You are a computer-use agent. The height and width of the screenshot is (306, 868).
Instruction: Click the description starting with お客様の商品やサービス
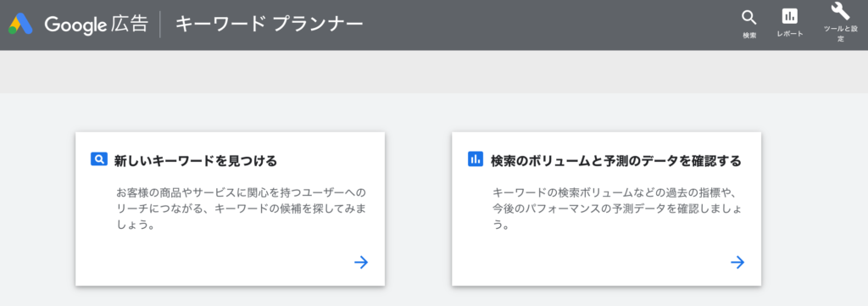click(242, 209)
